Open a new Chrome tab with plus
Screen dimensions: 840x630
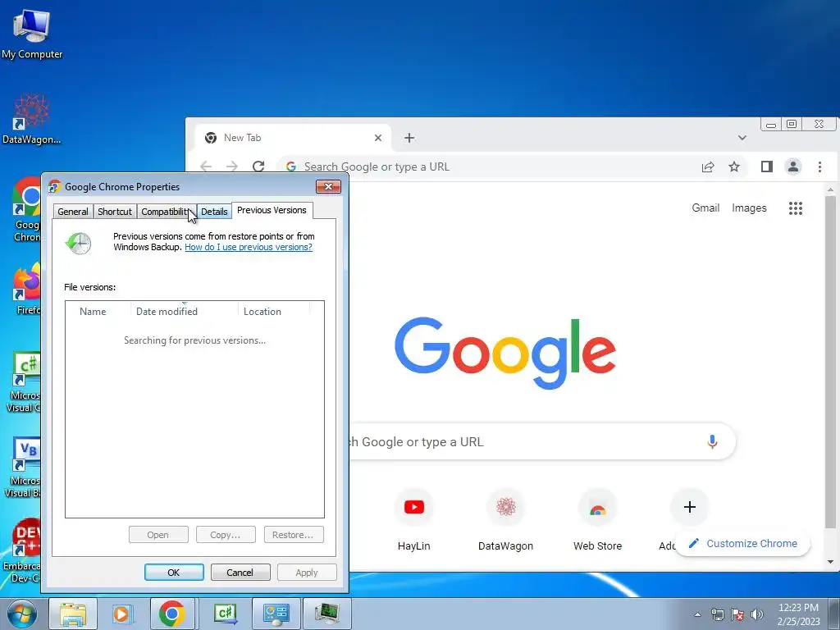(409, 138)
